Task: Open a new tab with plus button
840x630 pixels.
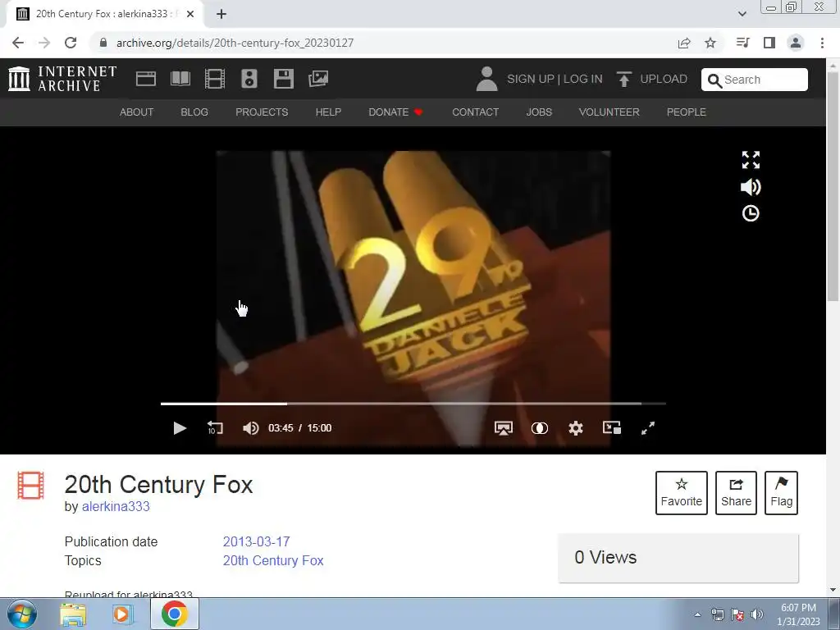Action: [221, 14]
